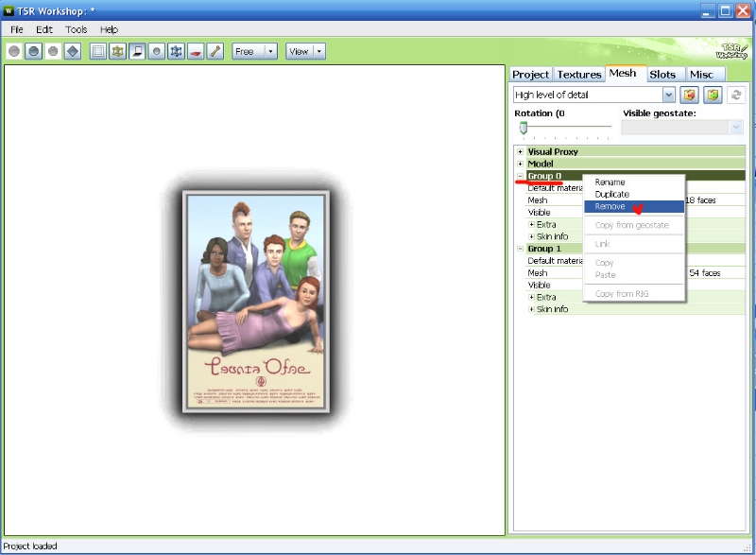
Task: Select the flat gray sphere shading icon
Action: coord(14,51)
